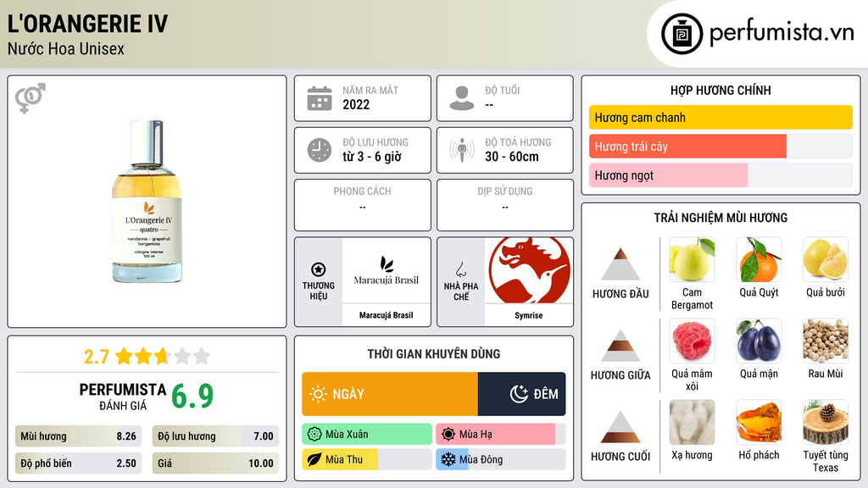Select the Quả mâm xôi note image
Screen dimensions: 868x488
tap(692, 341)
